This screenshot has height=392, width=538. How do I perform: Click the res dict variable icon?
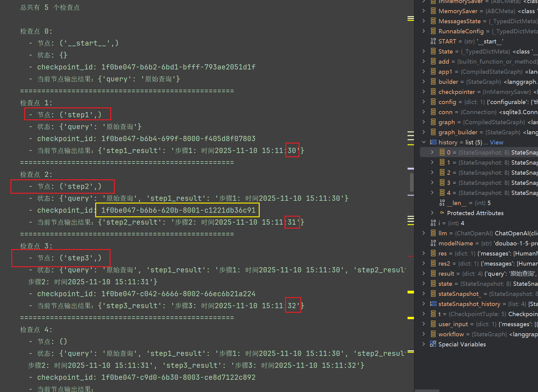(x=433, y=253)
